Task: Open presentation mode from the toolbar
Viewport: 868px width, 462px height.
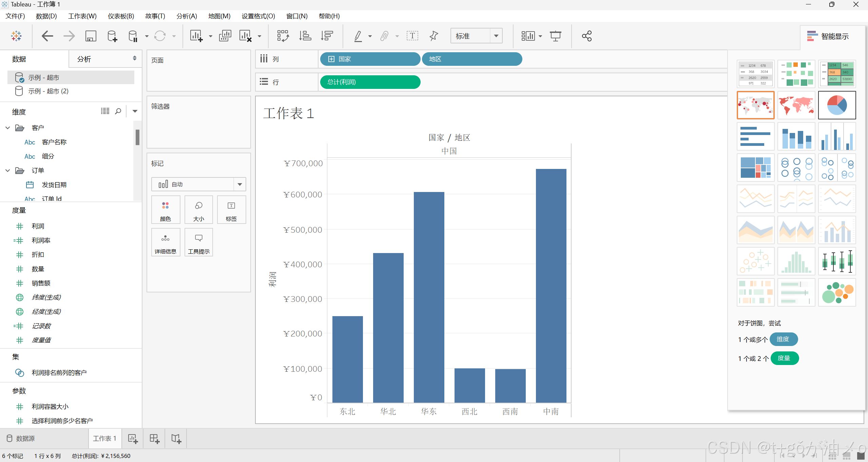Action: (555, 36)
